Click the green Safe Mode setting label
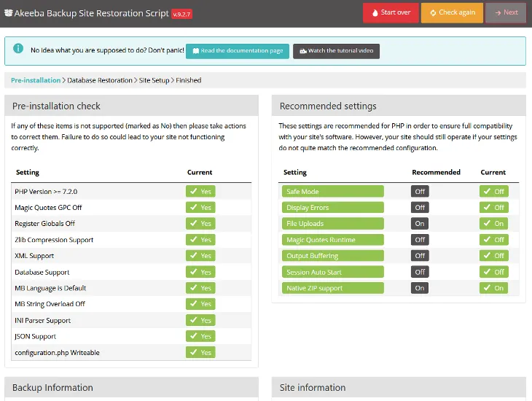Viewport: 532px width, 401px height. [332, 192]
